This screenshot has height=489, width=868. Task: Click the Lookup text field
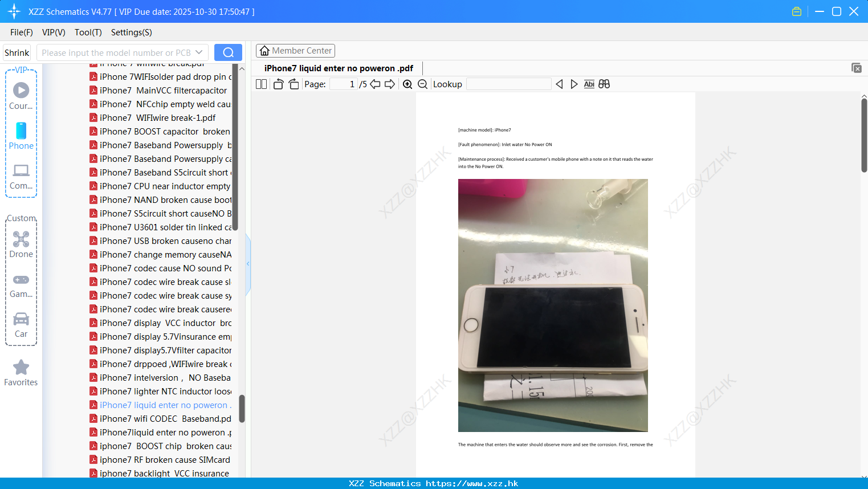[x=509, y=84]
